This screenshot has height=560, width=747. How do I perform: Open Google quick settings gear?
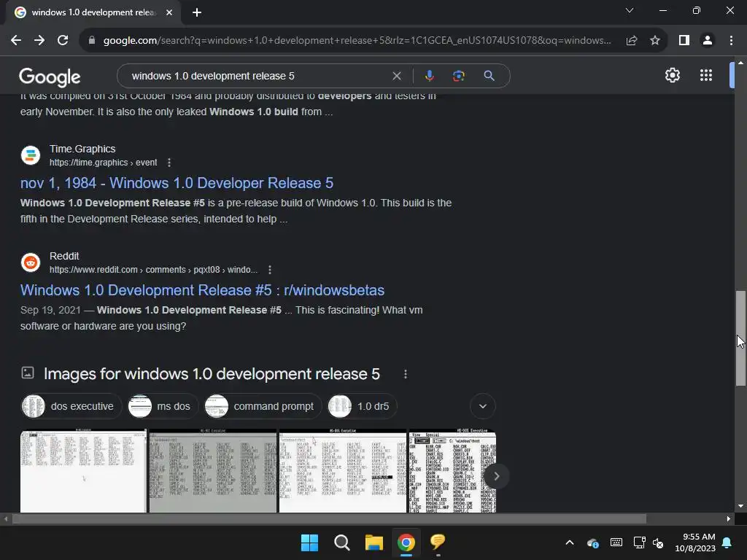click(x=672, y=75)
